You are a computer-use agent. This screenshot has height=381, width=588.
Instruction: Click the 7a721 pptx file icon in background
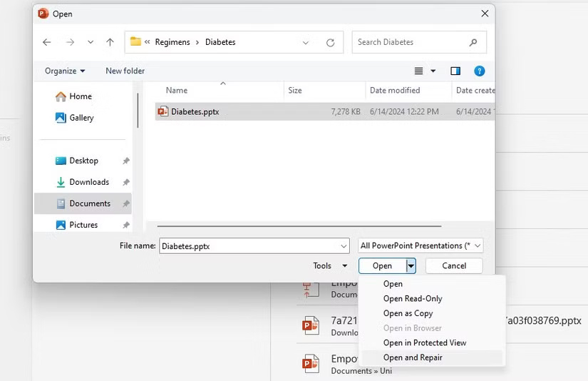click(311, 325)
